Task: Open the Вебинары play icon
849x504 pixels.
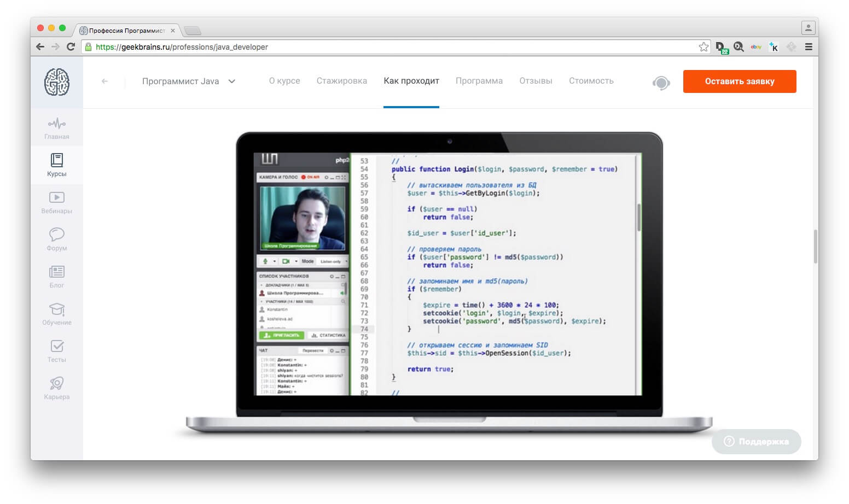Action: click(x=57, y=197)
